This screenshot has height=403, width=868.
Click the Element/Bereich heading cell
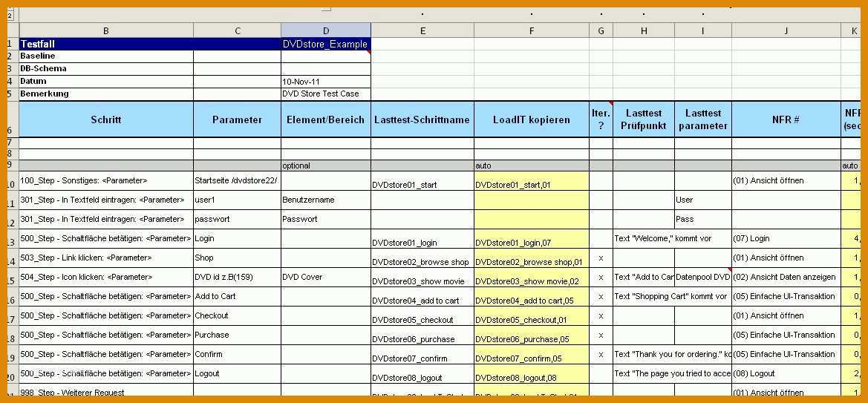pos(326,119)
